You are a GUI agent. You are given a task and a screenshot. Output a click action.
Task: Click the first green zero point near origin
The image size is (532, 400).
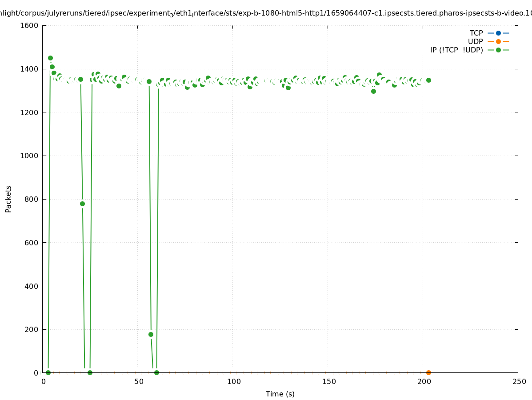pyautogui.click(x=48, y=372)
